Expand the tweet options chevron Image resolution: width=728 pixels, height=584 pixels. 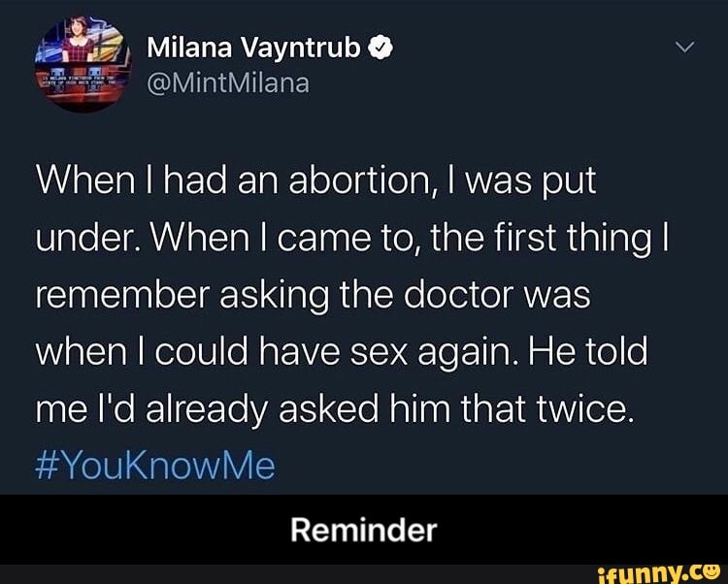[685, 47]
